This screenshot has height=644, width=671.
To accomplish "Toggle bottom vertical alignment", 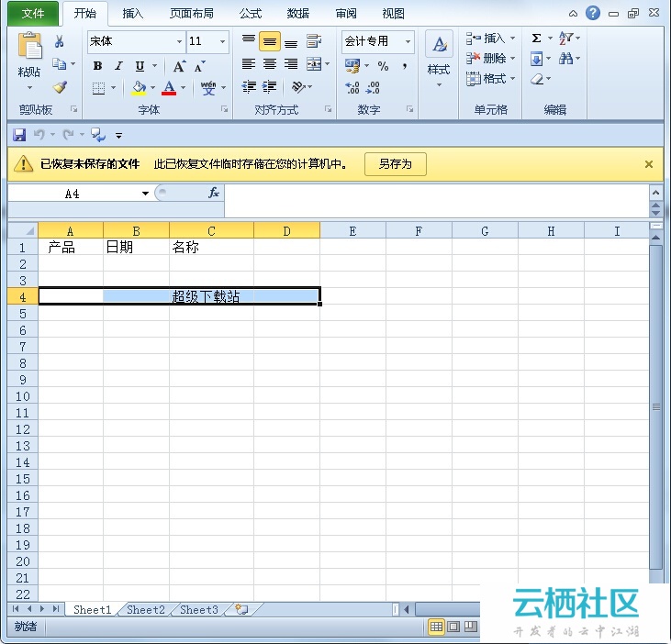I will pos(291,43).
